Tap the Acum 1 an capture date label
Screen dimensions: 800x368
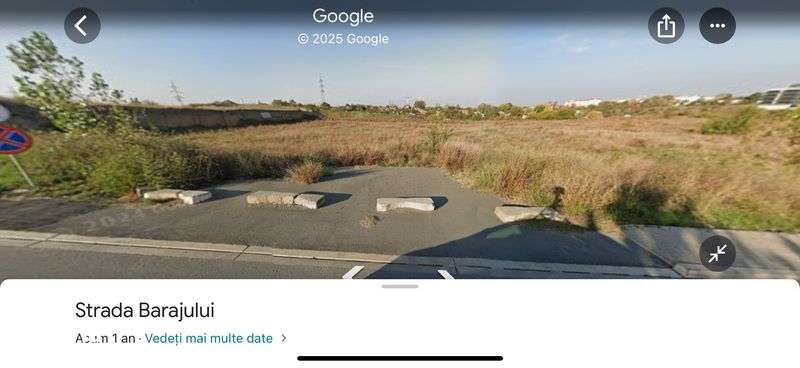pos(105,338)
